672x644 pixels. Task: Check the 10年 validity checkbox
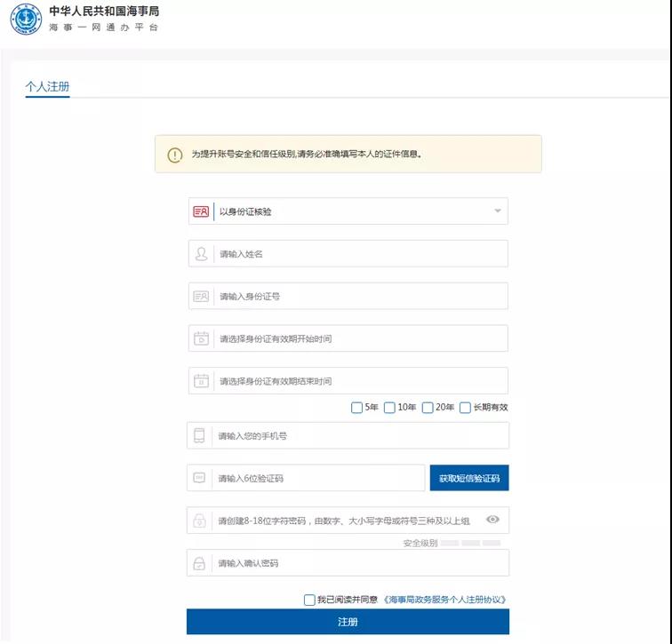point(389,407)
